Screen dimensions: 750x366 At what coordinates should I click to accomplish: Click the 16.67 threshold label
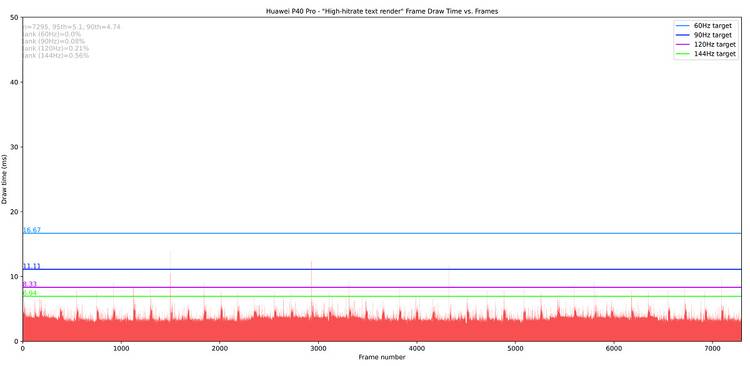[x=32, y=230]
